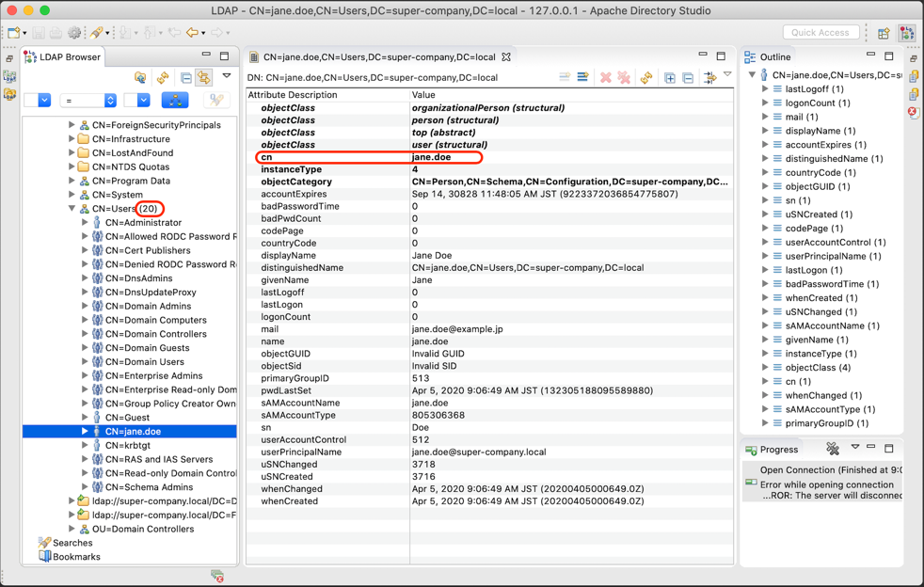Open the equals operator dropdown in quick search
Image resolution: width=924 pixels, height=587 pixels.
pos(88,100)
